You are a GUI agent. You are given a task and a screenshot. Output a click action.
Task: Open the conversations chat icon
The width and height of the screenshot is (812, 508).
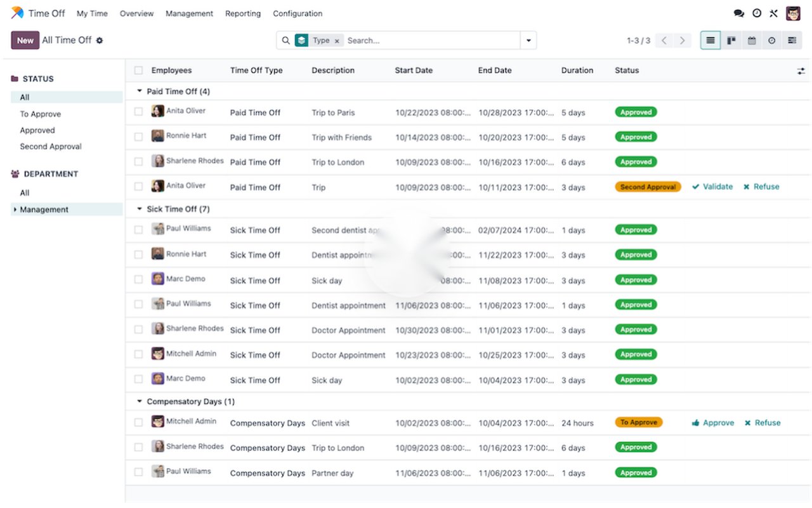tap(738, 13)
